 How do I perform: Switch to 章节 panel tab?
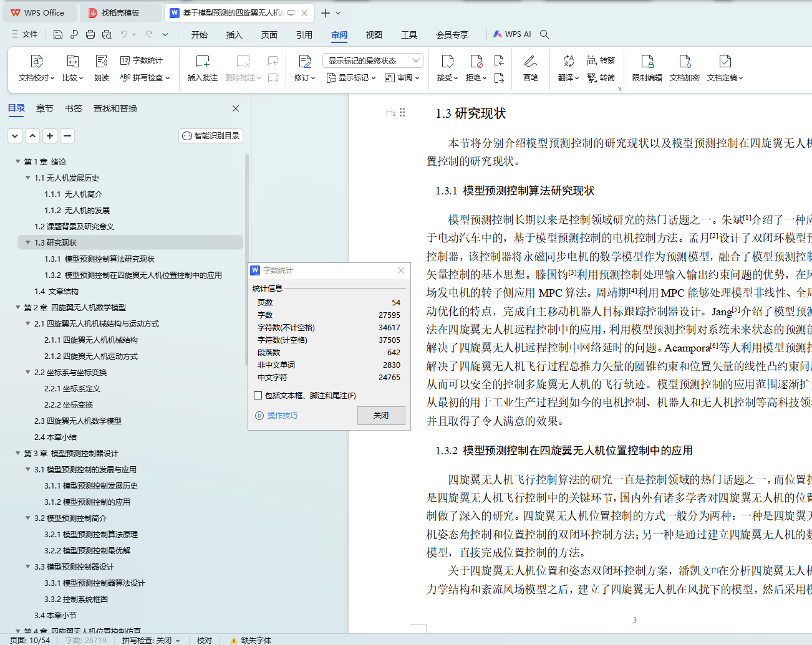click(45, 108)
